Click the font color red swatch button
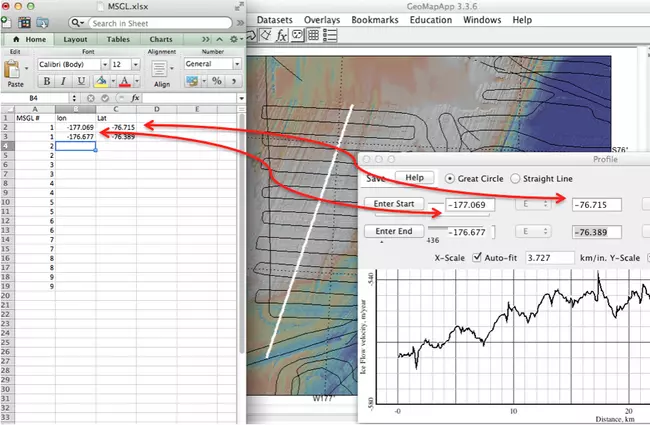Viewport: 650px width, 425px height. point(126,82)
